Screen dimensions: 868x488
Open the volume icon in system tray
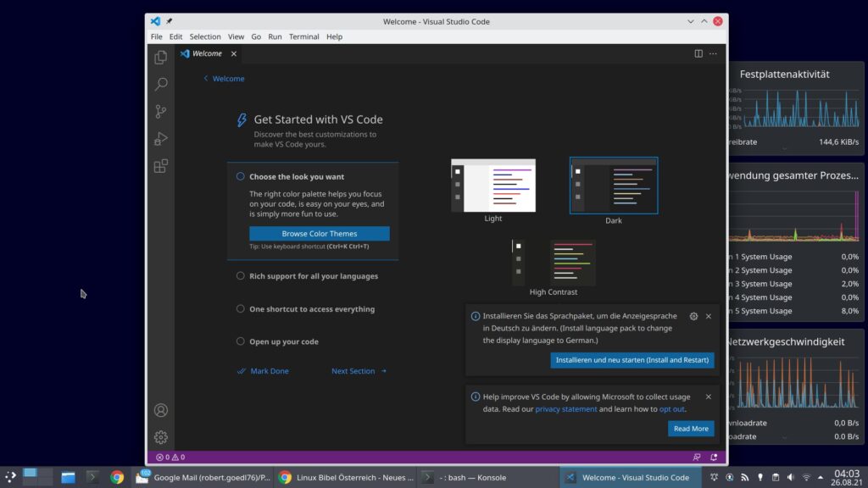pos(791,477)
